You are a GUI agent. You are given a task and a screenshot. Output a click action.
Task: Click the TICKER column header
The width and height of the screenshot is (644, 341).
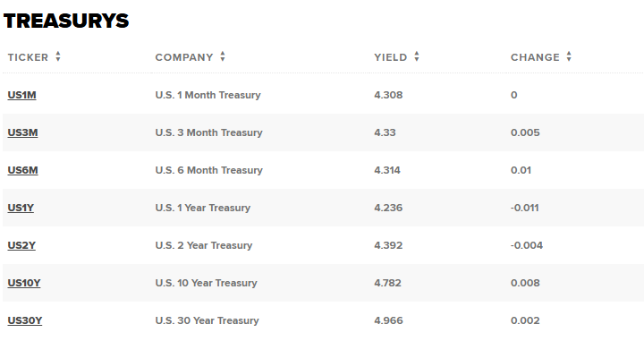[x=28, y=57]
